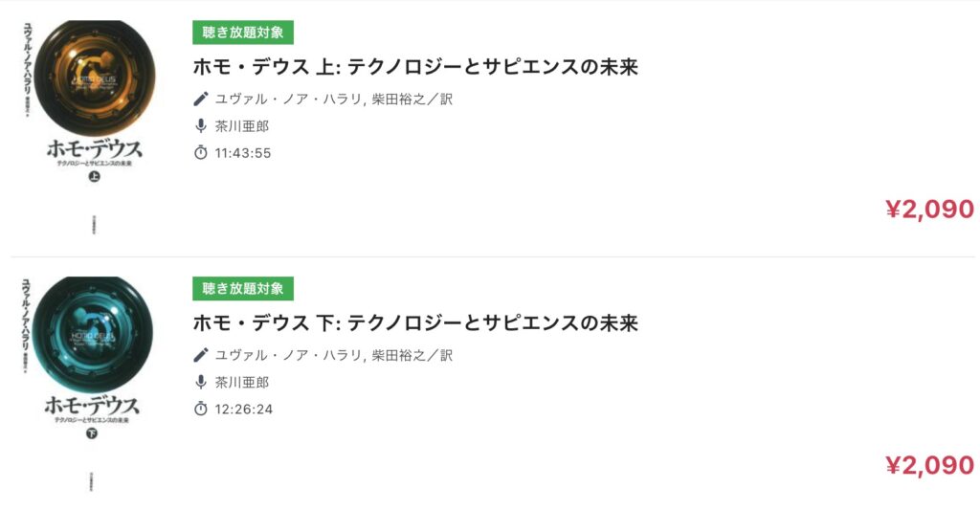
Task: Click the 聴き放題対象 badge on the 上 volume
Action: (243, 33)
